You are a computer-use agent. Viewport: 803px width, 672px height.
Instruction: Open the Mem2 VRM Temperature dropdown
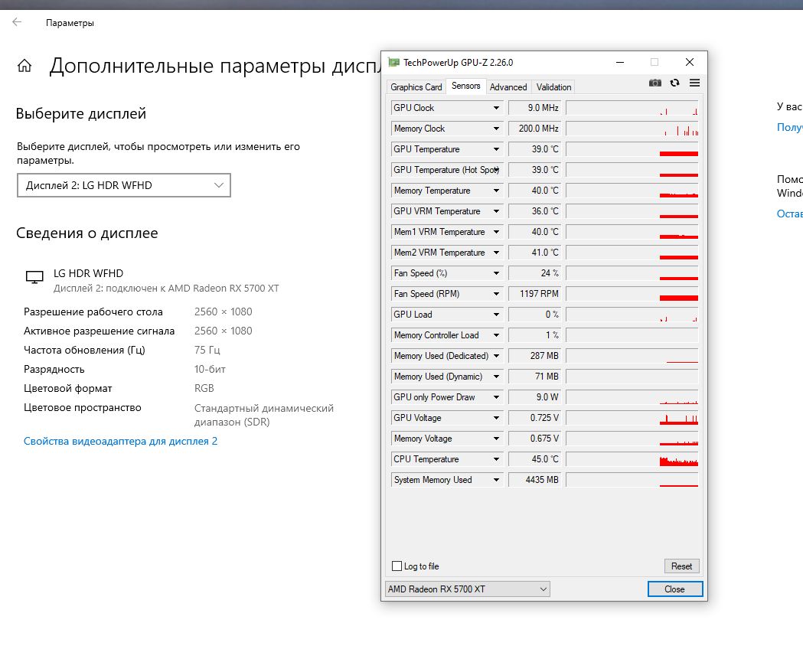click(496, 253)
